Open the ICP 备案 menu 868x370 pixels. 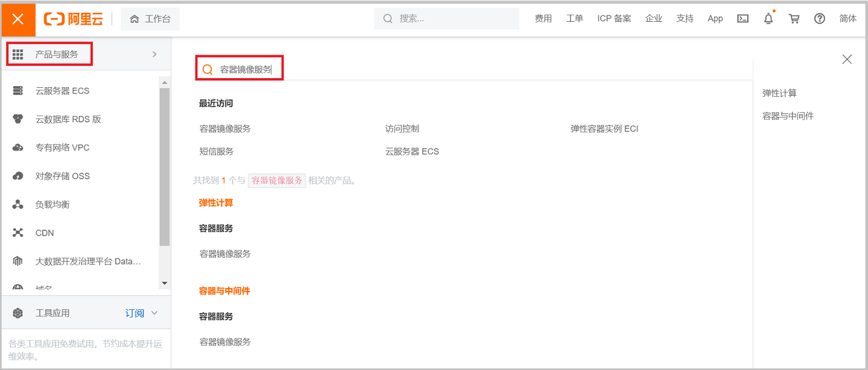click(x=614, y=19)
